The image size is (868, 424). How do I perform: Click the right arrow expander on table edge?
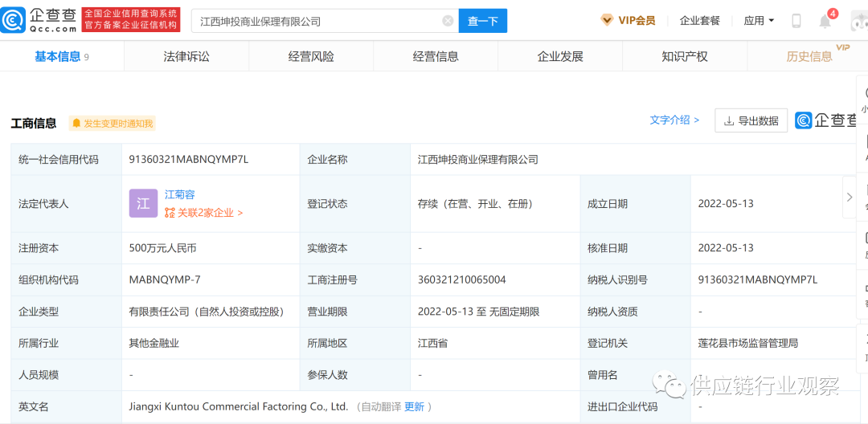coord(850,197)
